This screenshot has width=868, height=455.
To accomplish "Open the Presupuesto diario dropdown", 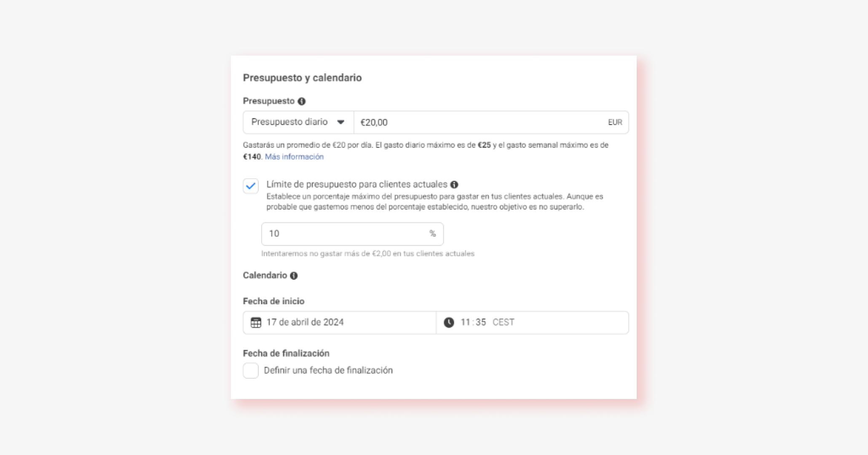I will [x=297, y=122].
